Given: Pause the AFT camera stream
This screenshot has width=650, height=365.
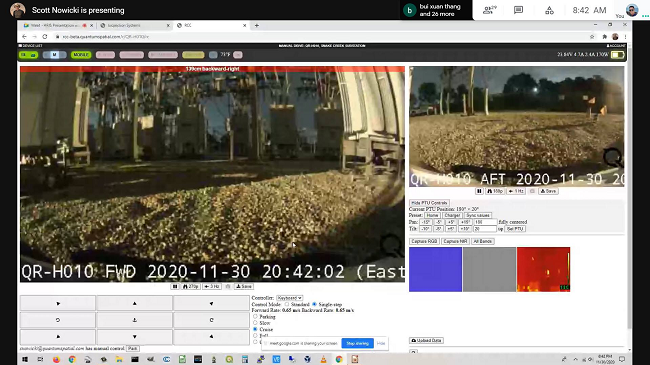Looking at the screenshot, I should (479, 191).
